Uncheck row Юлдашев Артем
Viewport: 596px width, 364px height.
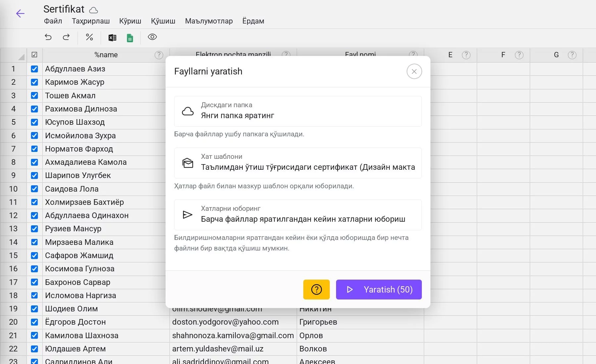(x=34, y=349)
